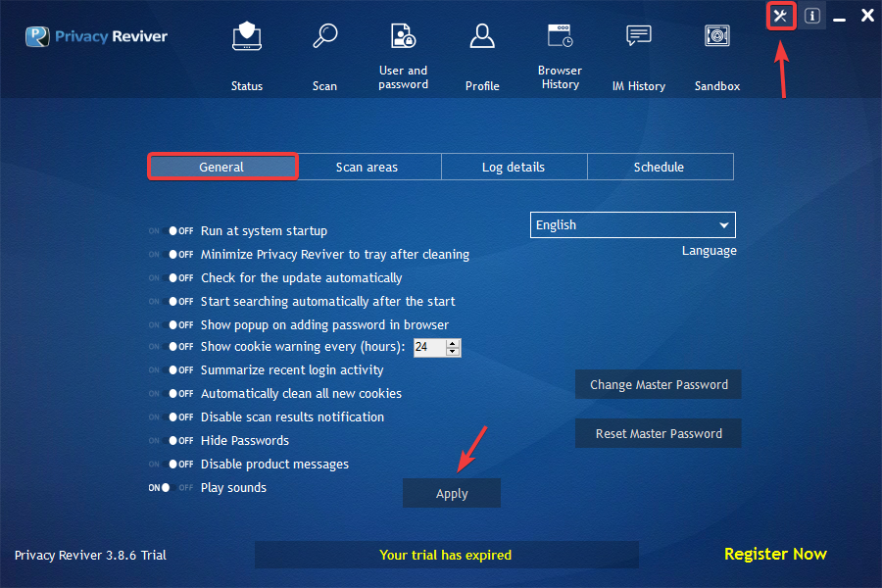Close the Privacy Reviver window

click(867, 16)
